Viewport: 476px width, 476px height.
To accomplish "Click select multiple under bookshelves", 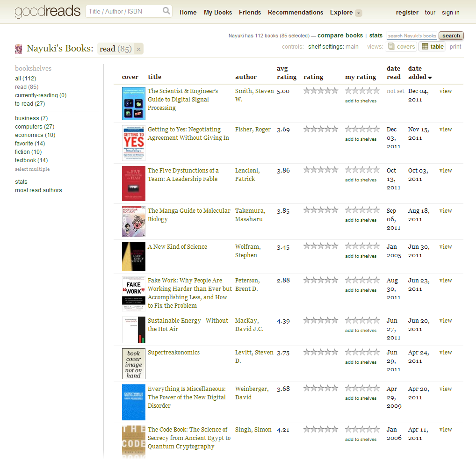I will (32, 169).
